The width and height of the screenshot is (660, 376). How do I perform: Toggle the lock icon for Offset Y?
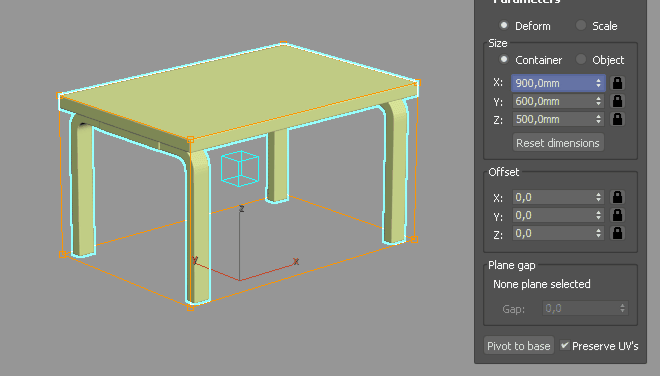coord(617,215)
